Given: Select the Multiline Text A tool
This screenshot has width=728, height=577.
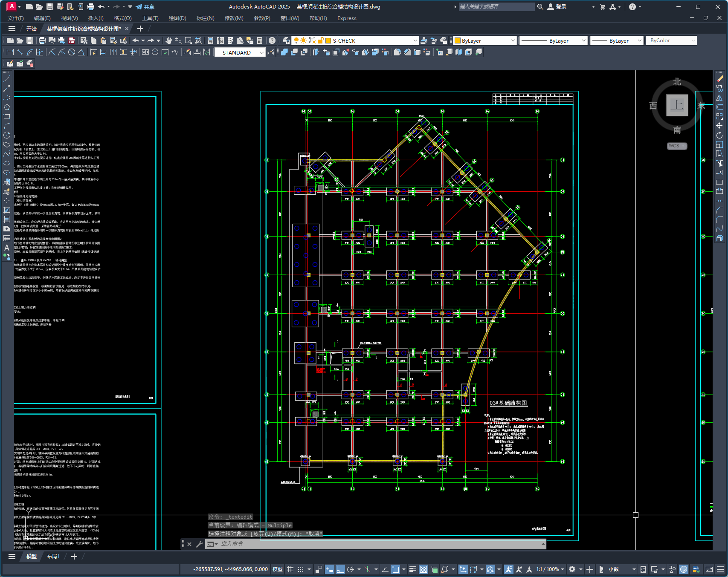Looking at the screenshot, I should point(7,248).
